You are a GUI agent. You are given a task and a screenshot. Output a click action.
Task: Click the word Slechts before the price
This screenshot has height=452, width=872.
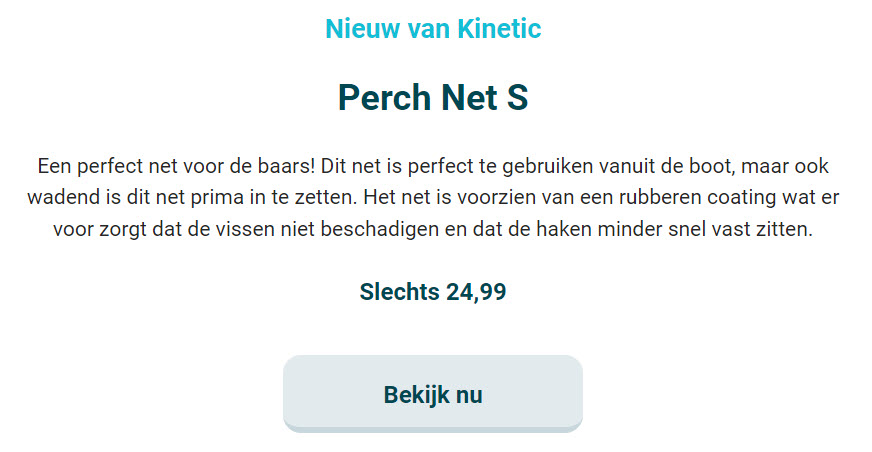[399, 292]
